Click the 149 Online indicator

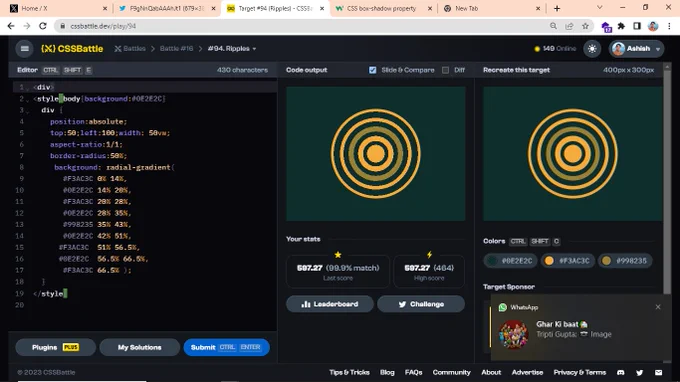[555, 49]
